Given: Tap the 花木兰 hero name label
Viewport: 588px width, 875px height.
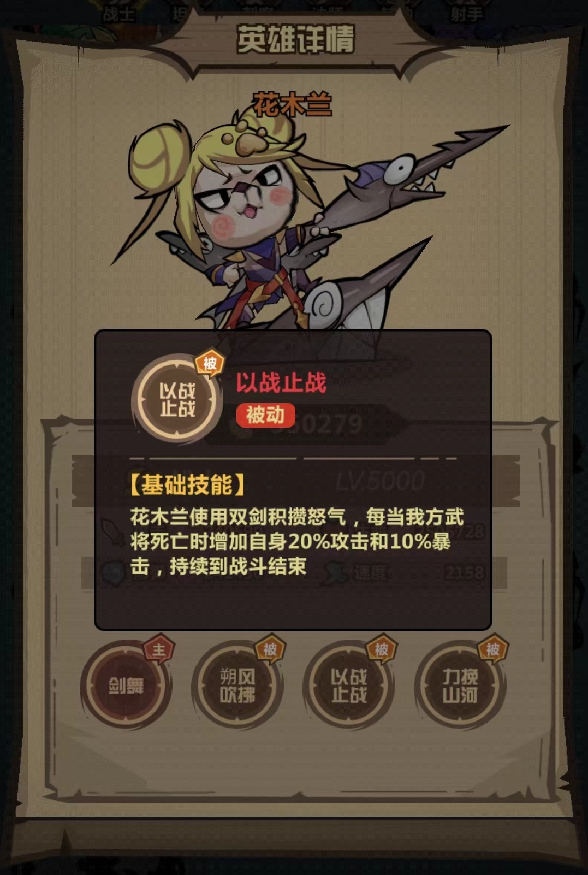Looking at the screenshot, I should point(292,104).
